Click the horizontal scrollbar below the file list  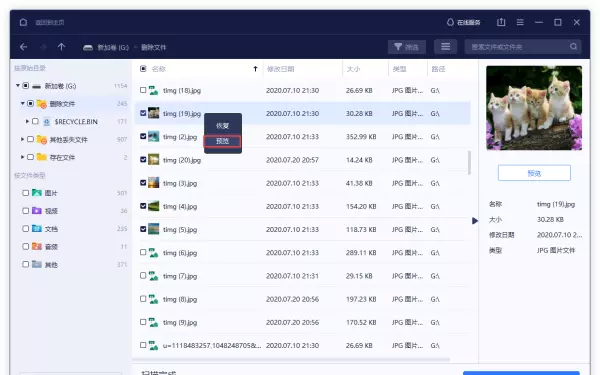(291, 360)
